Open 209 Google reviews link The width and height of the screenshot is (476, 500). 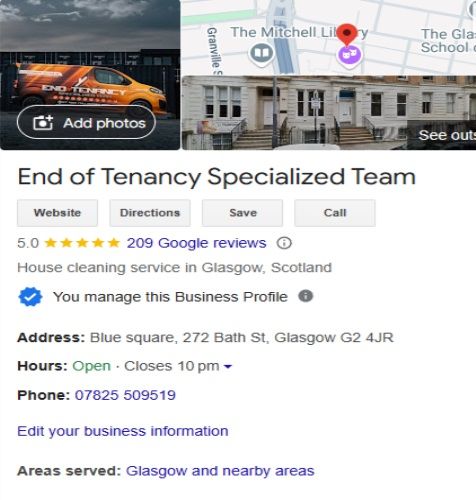click(x=196, y=243)
